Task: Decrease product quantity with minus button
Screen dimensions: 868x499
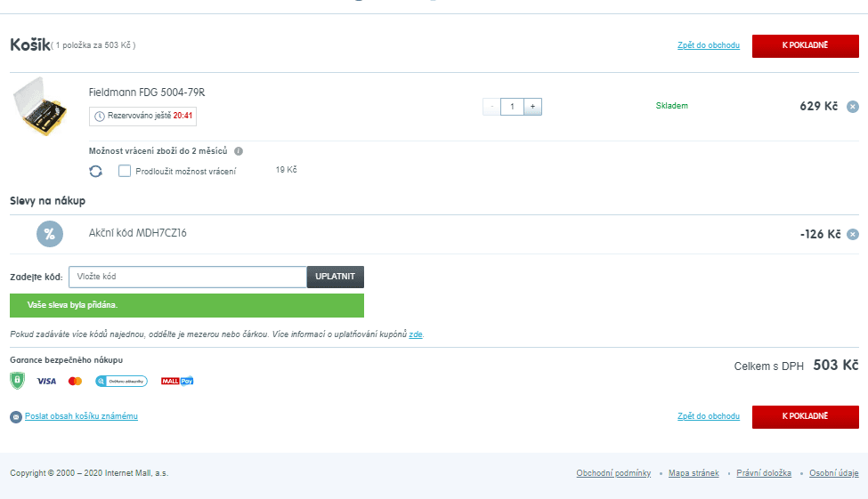Action: 491,107
